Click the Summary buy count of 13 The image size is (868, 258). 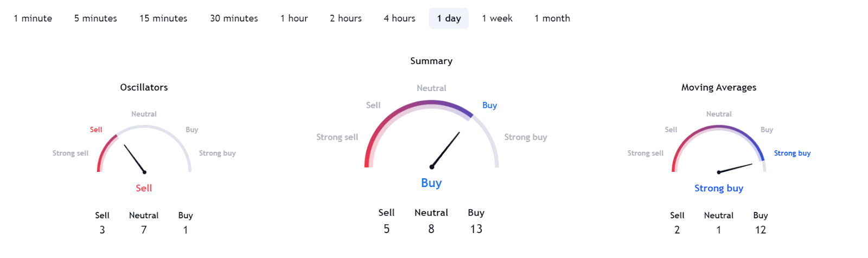click(476, 229)
